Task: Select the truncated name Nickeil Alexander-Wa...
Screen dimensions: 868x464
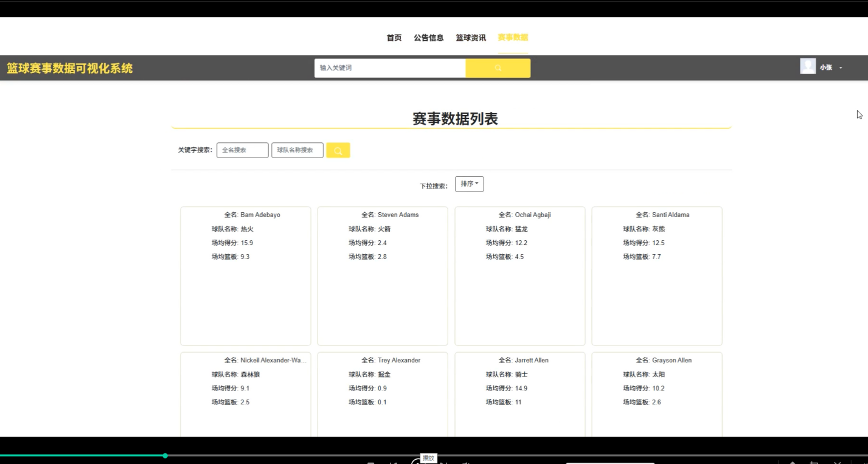Action: [x=274, y=361]
